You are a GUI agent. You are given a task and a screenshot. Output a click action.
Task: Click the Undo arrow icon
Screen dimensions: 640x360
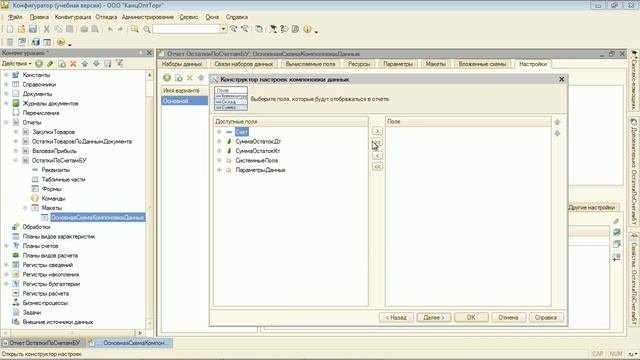pyautogui.click(x=110, y=29)
